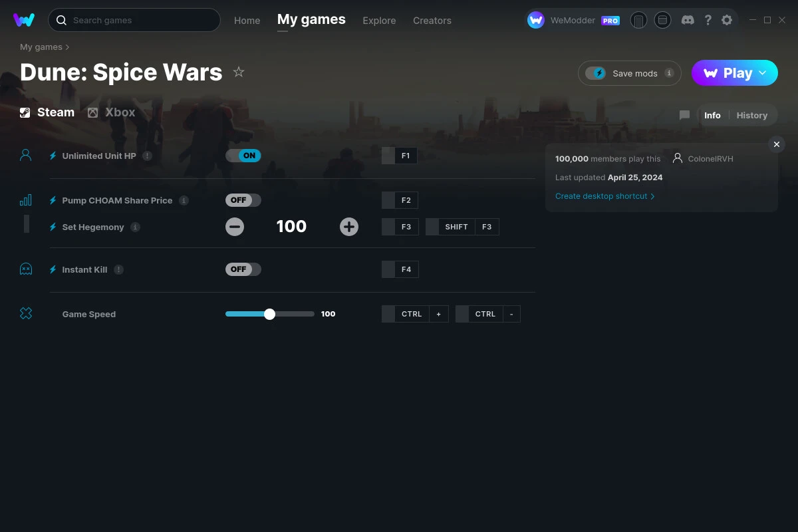
Task: Open the Explore menu item
Action: point(379,21)
